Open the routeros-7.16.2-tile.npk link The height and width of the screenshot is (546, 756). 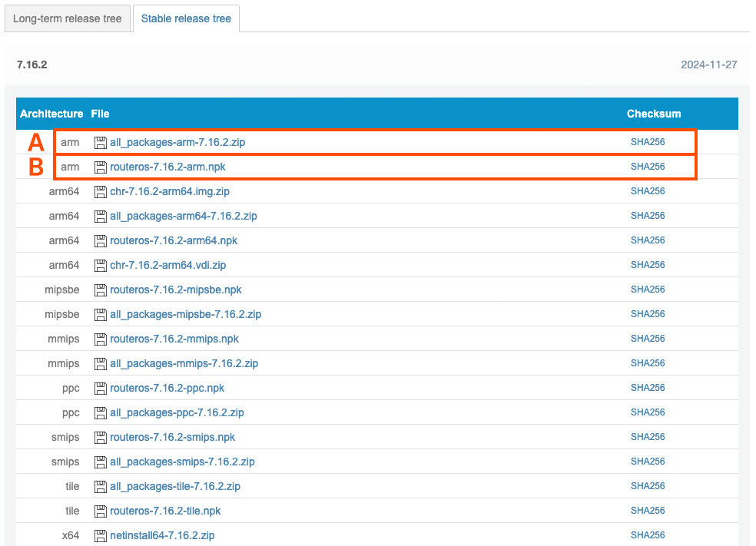pyautogui.click(x=165, y=511)
